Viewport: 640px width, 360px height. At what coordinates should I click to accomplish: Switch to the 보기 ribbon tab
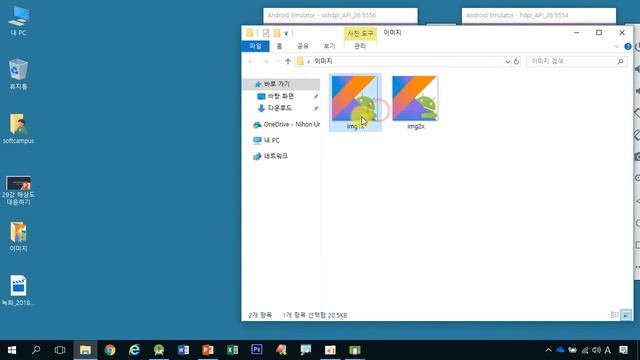[329, 46]
